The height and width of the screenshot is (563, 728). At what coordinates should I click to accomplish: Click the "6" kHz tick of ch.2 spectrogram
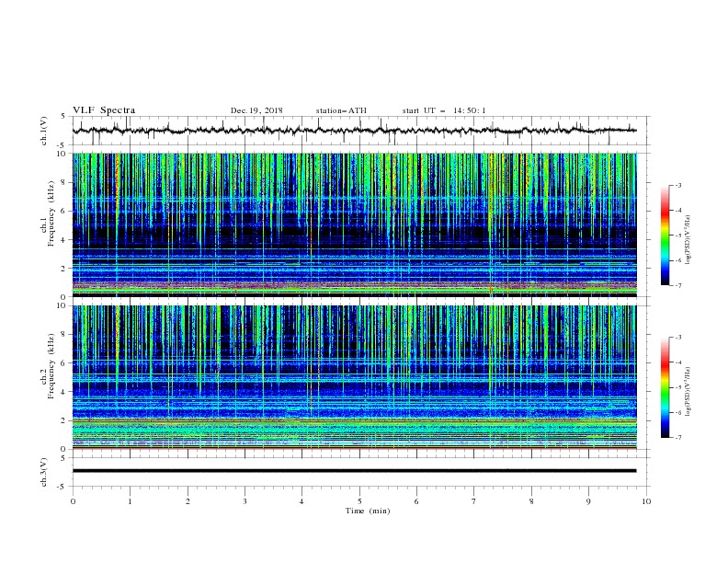tap(64, 362)
